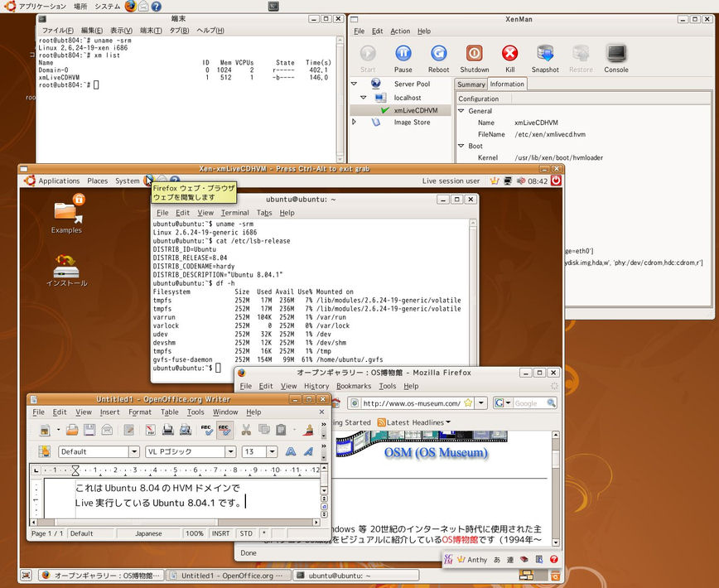Expand the Image Store tree node

click(x=354, y=122)
